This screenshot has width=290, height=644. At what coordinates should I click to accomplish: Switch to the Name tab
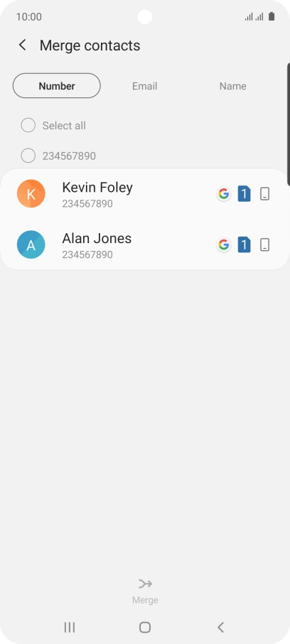(233, 86)
